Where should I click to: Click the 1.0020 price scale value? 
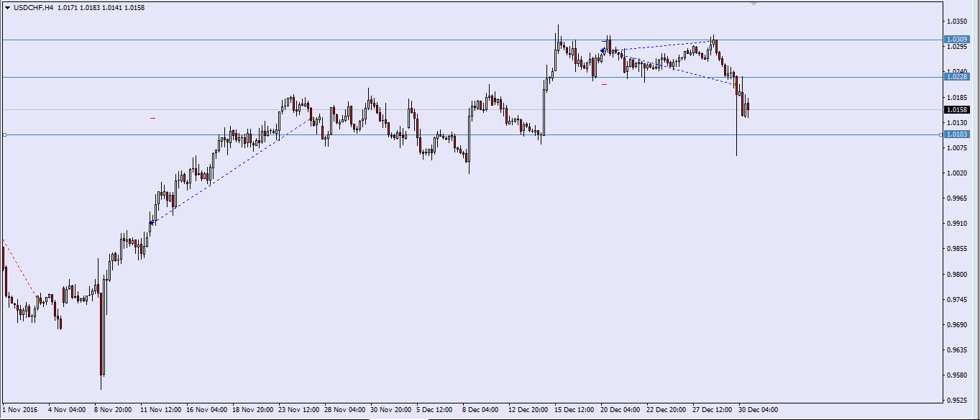[x=957, y=173]
